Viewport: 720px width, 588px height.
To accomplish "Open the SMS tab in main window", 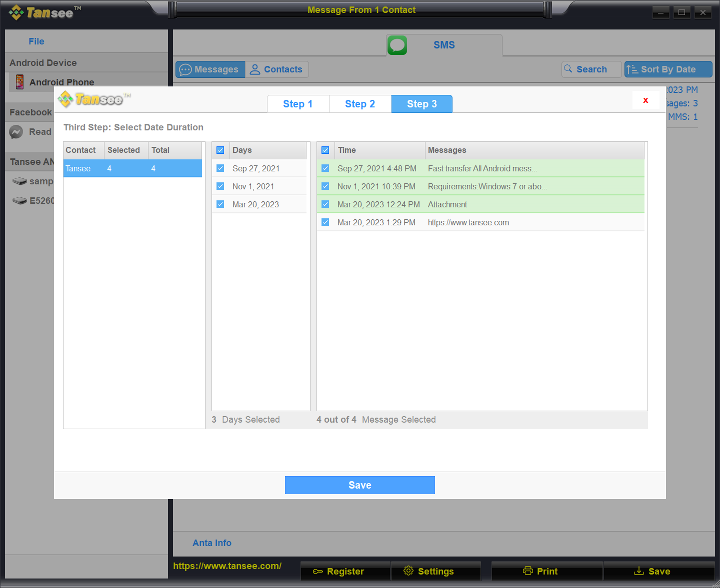I will [444, 45].
